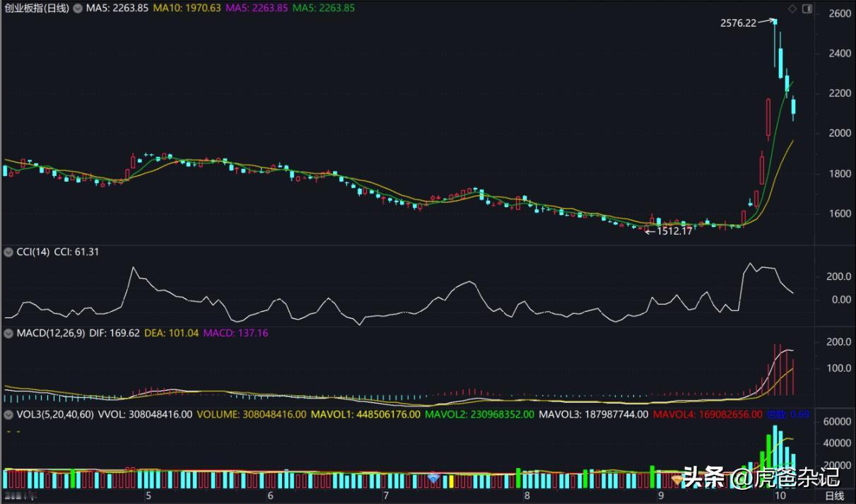Click the 1512.17 low price annotation

675,230
